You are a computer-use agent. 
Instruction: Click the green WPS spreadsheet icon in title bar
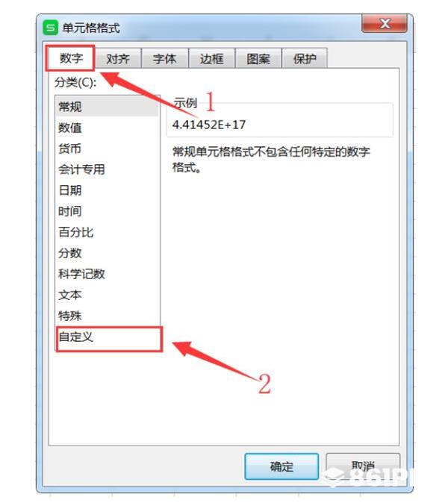pos(50,28)
